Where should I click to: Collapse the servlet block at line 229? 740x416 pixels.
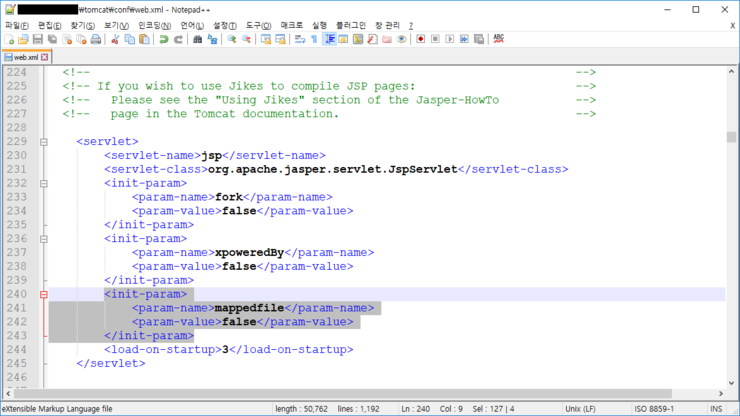click(x=43, y=142)
